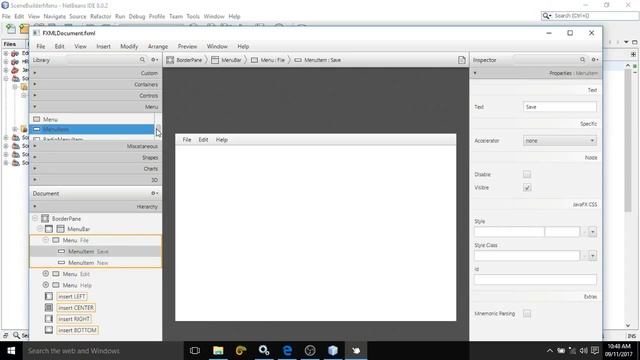
Task: Open the Scene Builder Preview menu
Action: pyautogui.click(x=187, y=47)
